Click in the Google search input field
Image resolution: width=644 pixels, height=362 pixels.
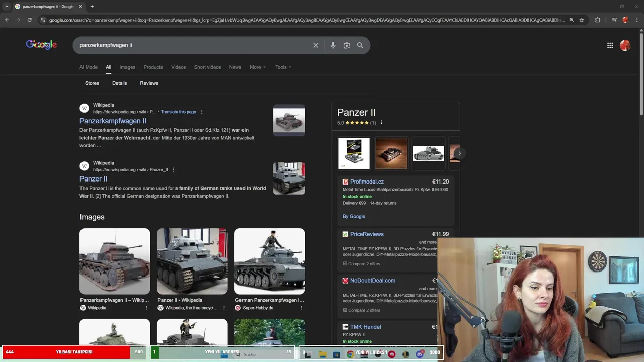[194, 45]
